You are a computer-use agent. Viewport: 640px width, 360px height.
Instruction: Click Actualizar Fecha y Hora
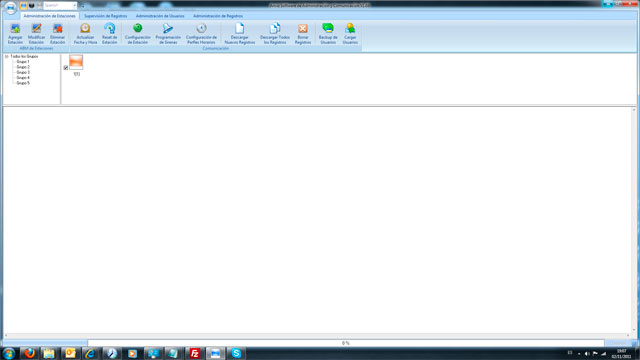click(x=85, y=33)
